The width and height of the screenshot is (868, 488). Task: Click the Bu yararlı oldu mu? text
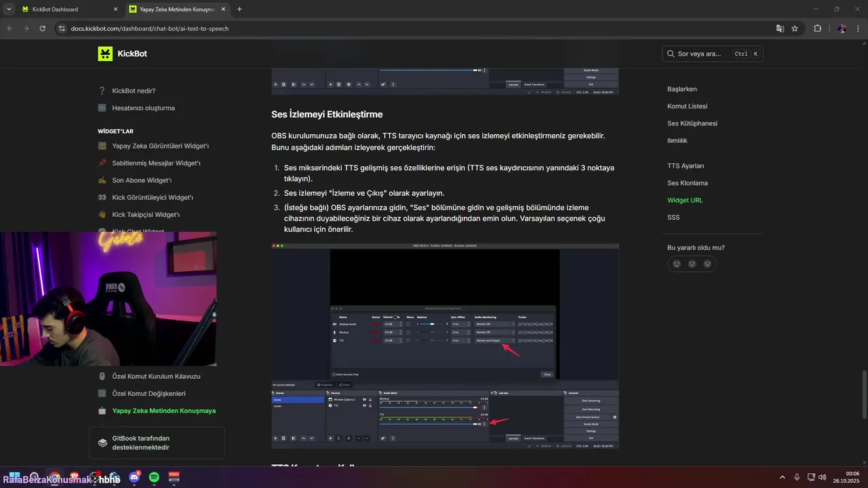click(696, 247)
